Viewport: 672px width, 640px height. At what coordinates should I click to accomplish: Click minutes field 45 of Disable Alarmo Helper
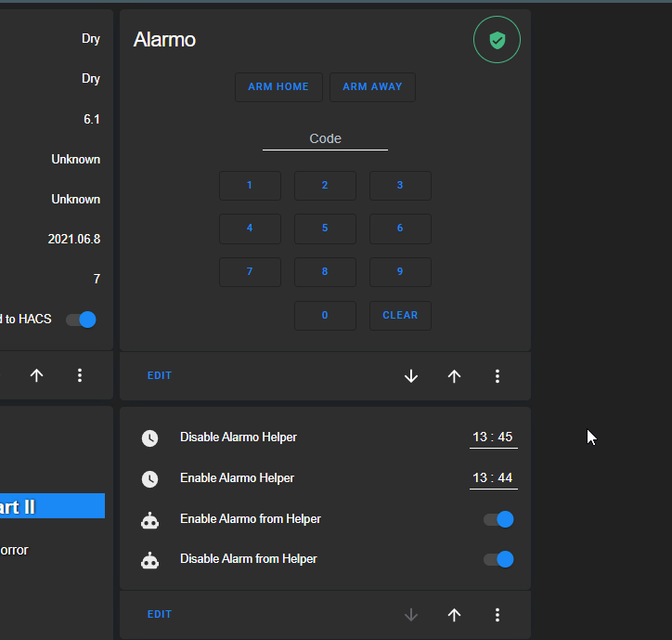(505, 438)
